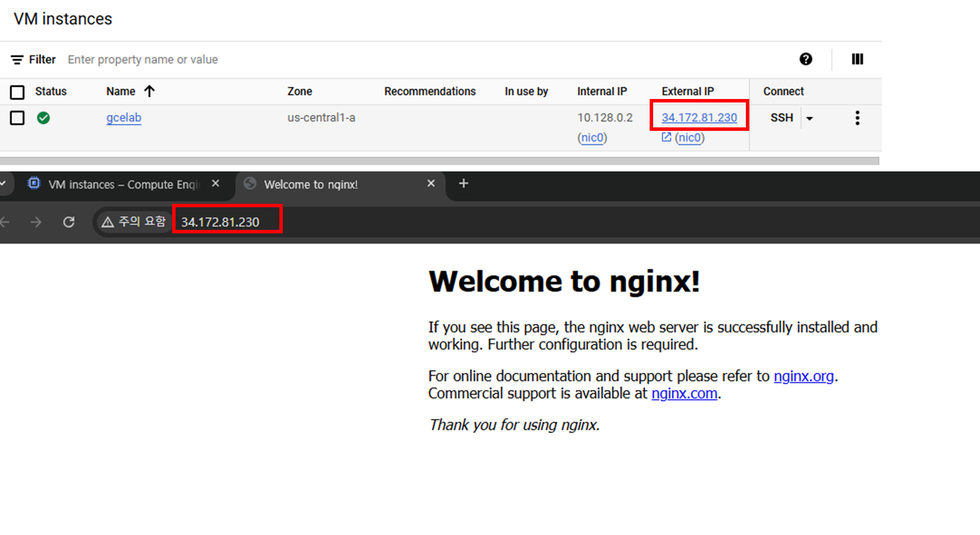Click the Thank you for using nginx text
Screen dimensions: 980x535
[514, 425]
